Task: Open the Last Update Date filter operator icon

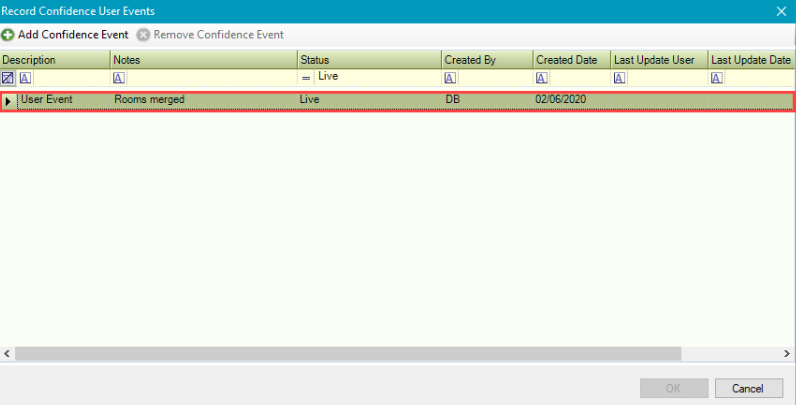Action: point(717,78)
